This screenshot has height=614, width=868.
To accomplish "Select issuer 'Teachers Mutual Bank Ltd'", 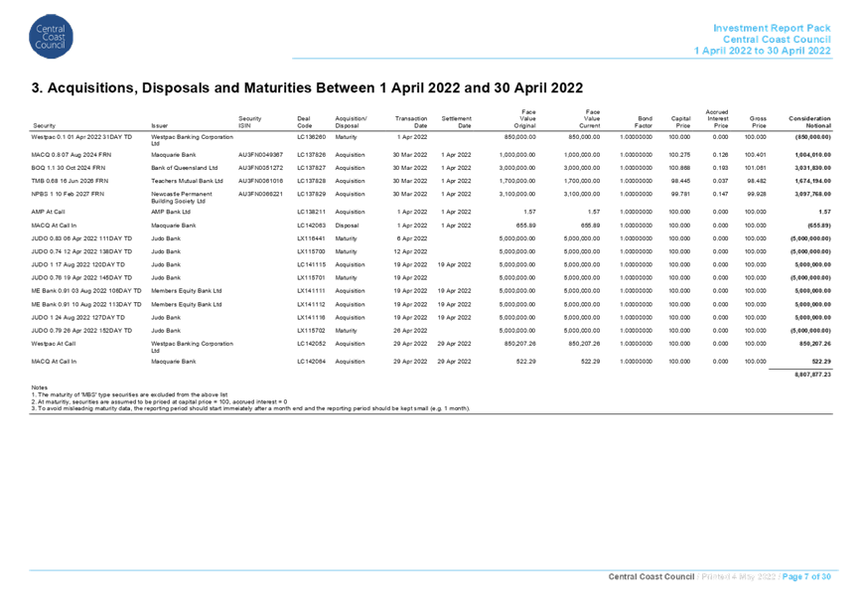I will click(187, 181).
